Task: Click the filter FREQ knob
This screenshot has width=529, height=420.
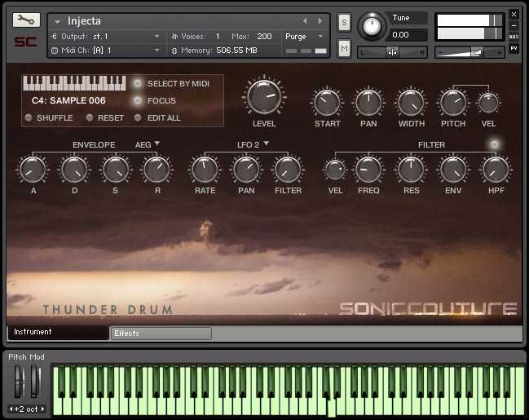Action: coord(368,170)
